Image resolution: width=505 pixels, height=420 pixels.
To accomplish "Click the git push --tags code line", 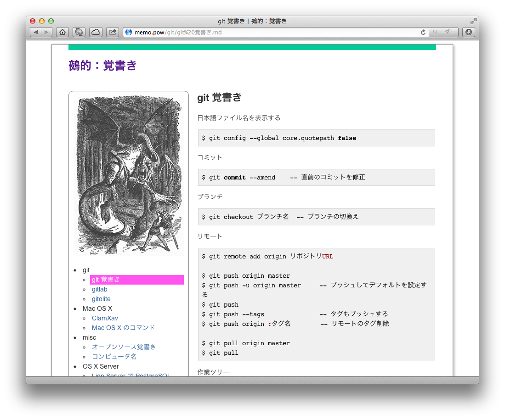I will [295, 314].
